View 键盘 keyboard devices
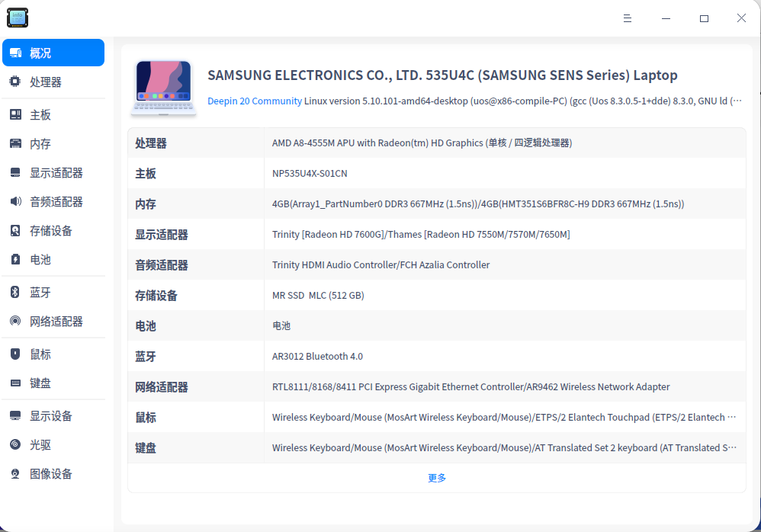 point(38,383)
